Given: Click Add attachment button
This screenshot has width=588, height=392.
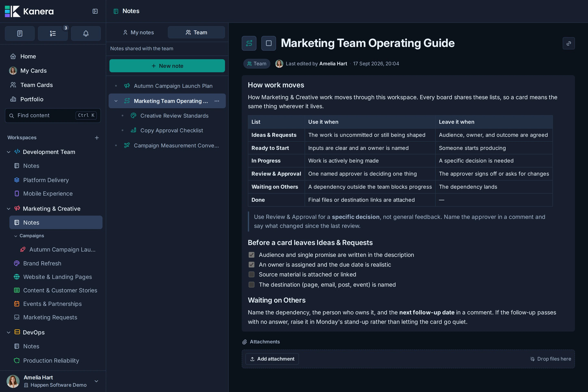Looking at the screenshot, I should 272,359.
